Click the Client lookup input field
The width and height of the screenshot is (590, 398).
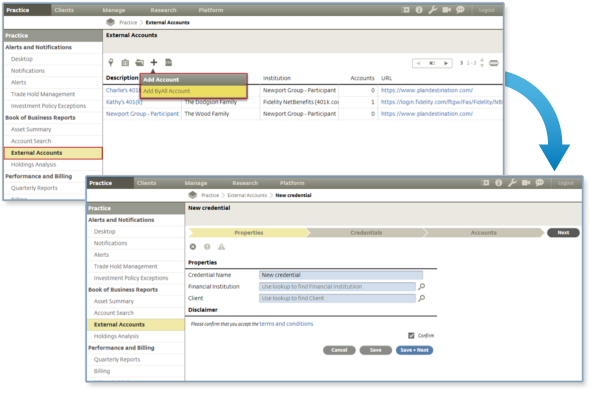pyautogui.click(x=337, y=298)
